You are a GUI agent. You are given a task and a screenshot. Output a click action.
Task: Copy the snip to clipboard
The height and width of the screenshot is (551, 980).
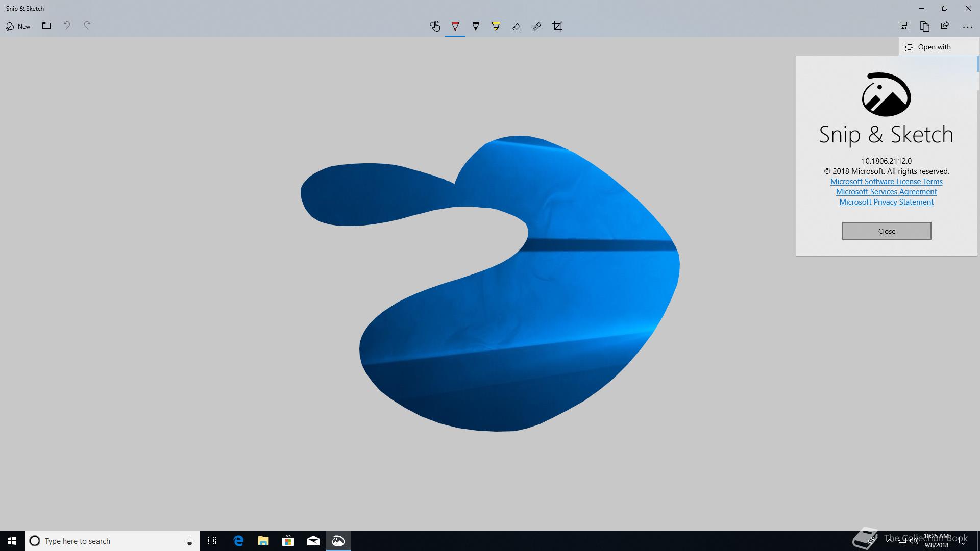925,26
